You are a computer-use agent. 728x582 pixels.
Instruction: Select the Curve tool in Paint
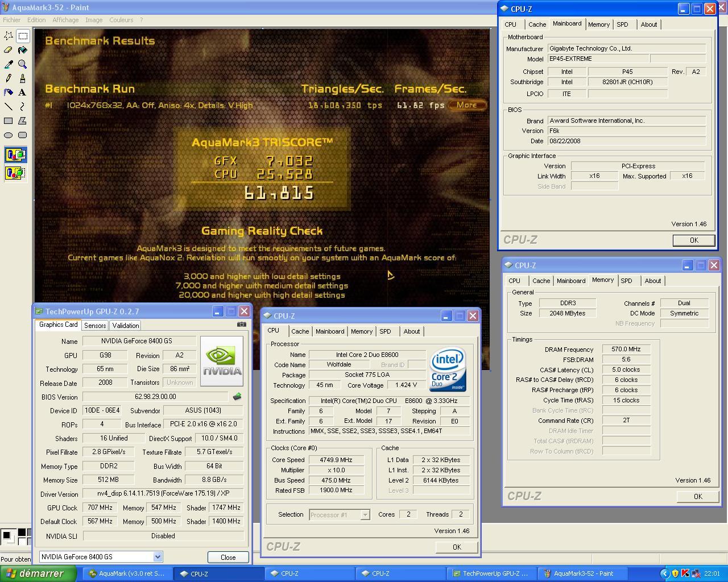pos(23,106)
